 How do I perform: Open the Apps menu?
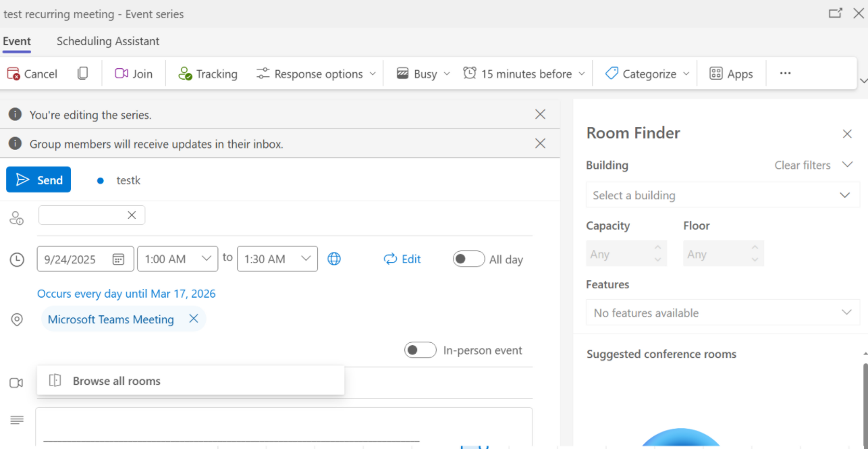(x=732, y=74)
